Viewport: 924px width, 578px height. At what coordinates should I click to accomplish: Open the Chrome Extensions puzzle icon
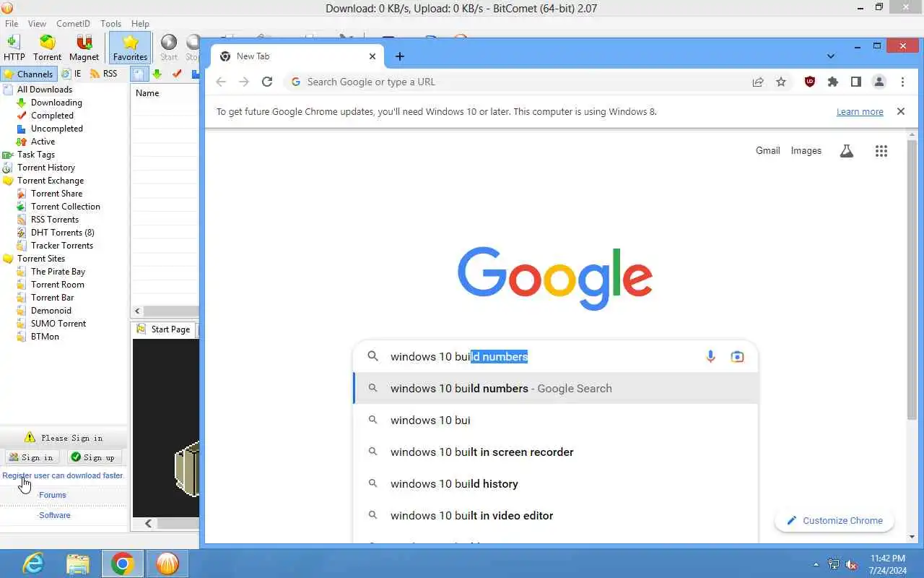(x=833, y=82)
